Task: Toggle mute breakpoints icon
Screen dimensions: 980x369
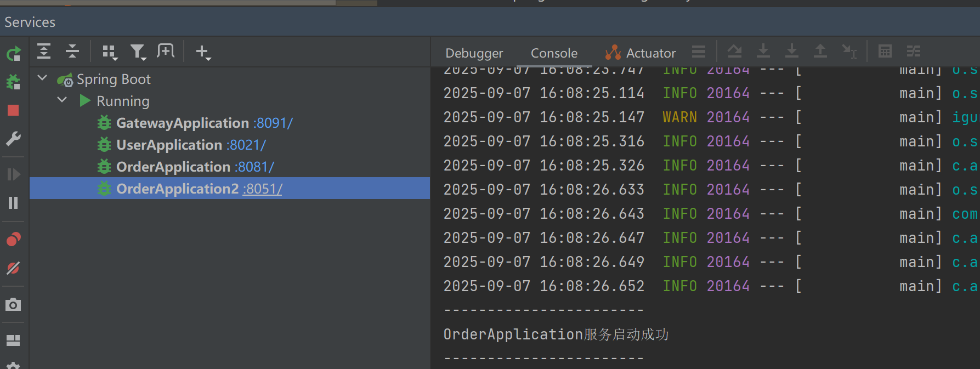Action: tap(13, 268)
